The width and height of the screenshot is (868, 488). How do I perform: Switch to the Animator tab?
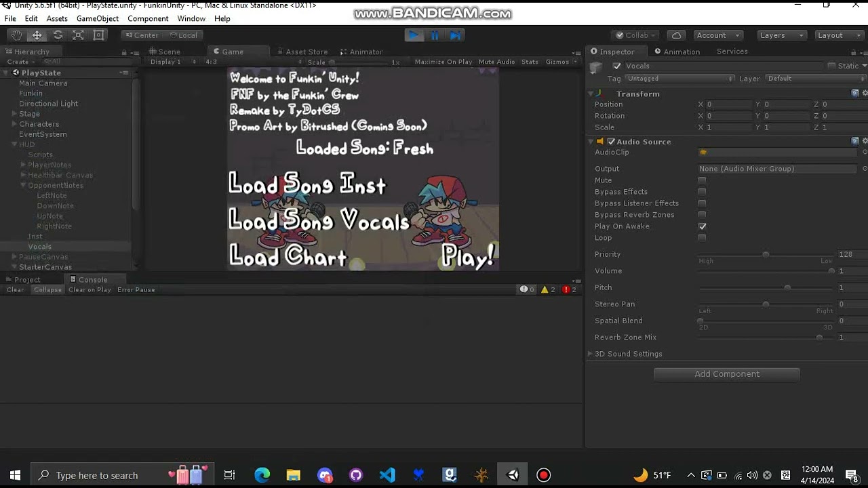(362, 52)
